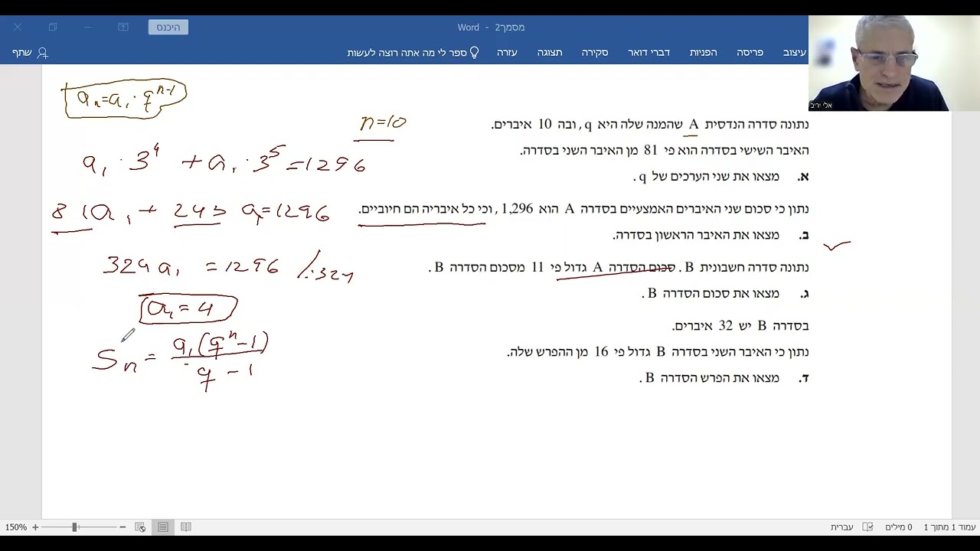Screen dimensions: 980x551
Task: Minimize the Word window
Action: click(87, 27)
